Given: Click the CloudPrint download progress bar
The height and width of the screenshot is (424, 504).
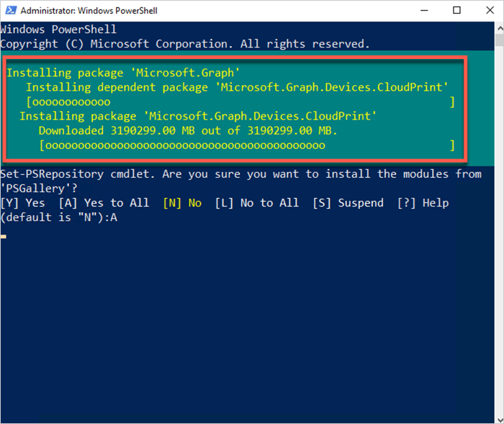Looking at the screenshot, I should pos(247,145).
